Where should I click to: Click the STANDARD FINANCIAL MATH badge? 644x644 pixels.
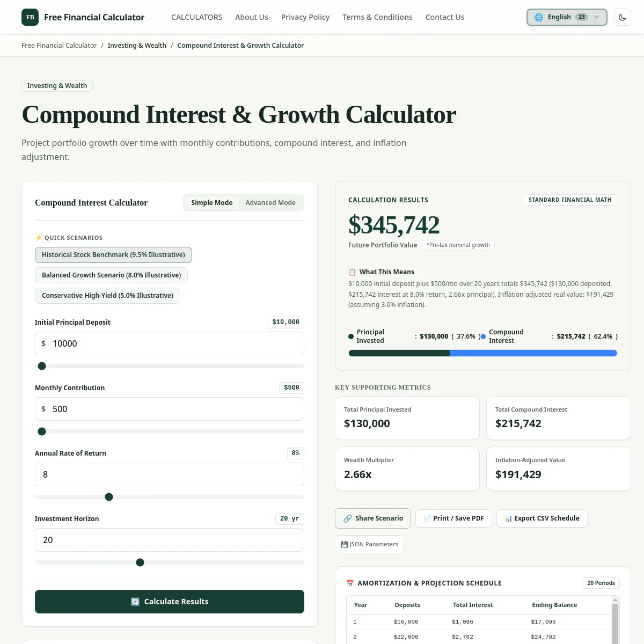pyautogui.click(x=570, y=200)
